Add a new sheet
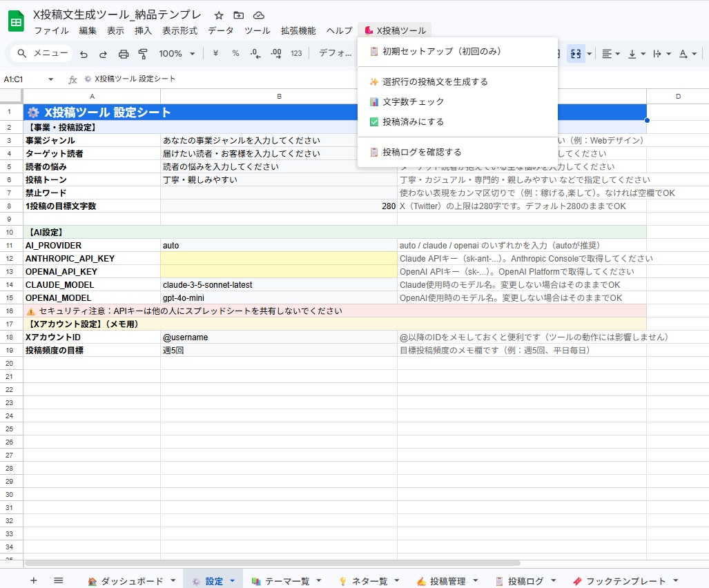This screenshot has height=588, width=709. (33, 580)
